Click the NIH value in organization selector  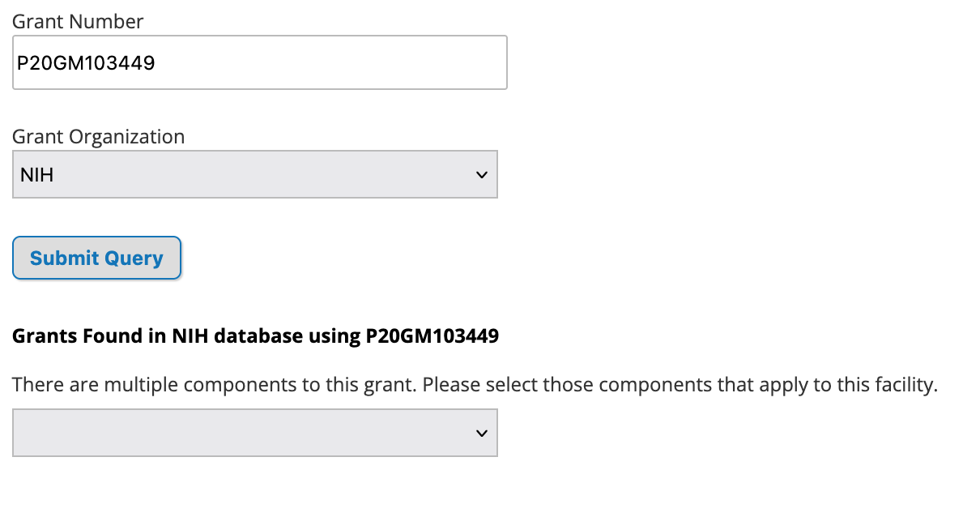37,174
